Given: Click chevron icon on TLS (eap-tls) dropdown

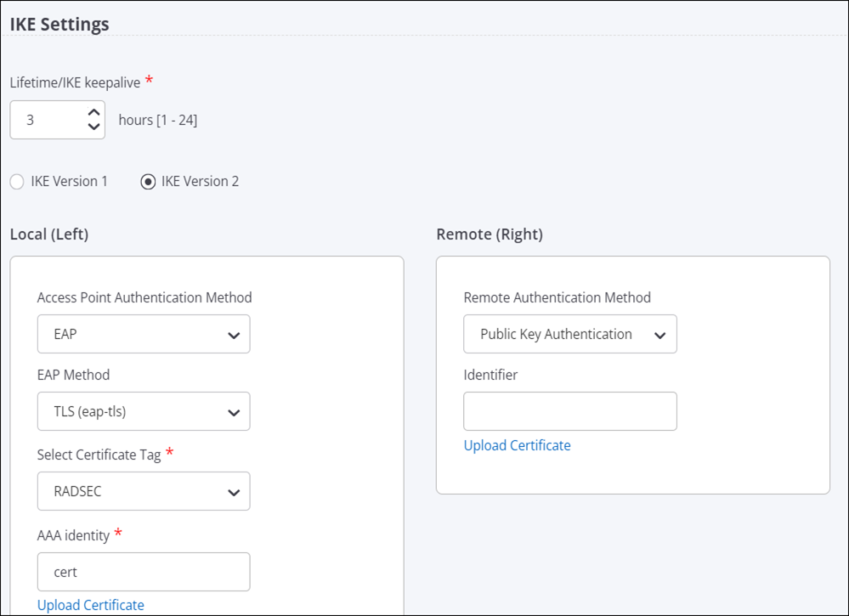Looking at the screenshot, I should (x=234, y=413).
